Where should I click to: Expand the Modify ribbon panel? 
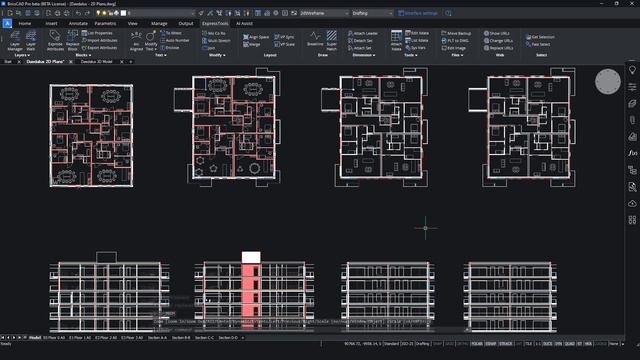(217, 55)
